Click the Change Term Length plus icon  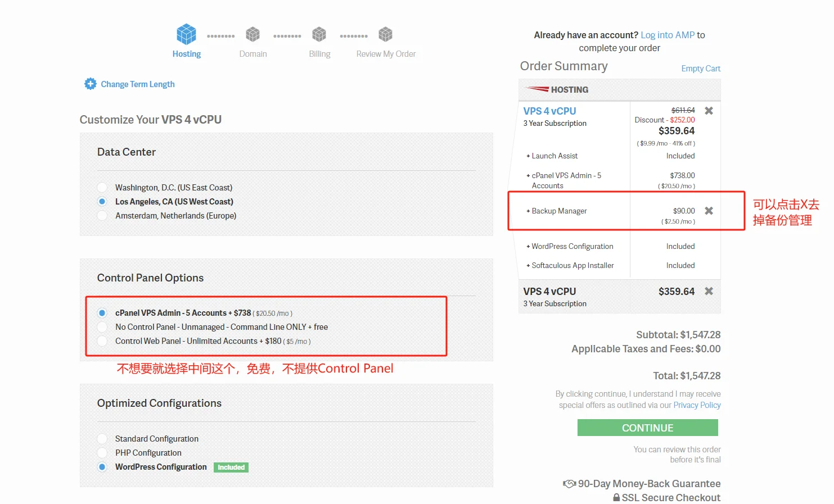pyautogui.click(x=91, y=84)
